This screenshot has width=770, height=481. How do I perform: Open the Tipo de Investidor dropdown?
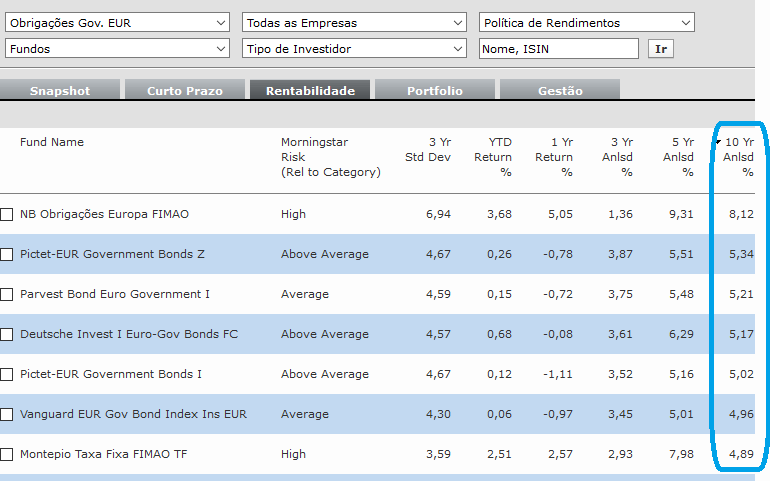click(355, 49)
